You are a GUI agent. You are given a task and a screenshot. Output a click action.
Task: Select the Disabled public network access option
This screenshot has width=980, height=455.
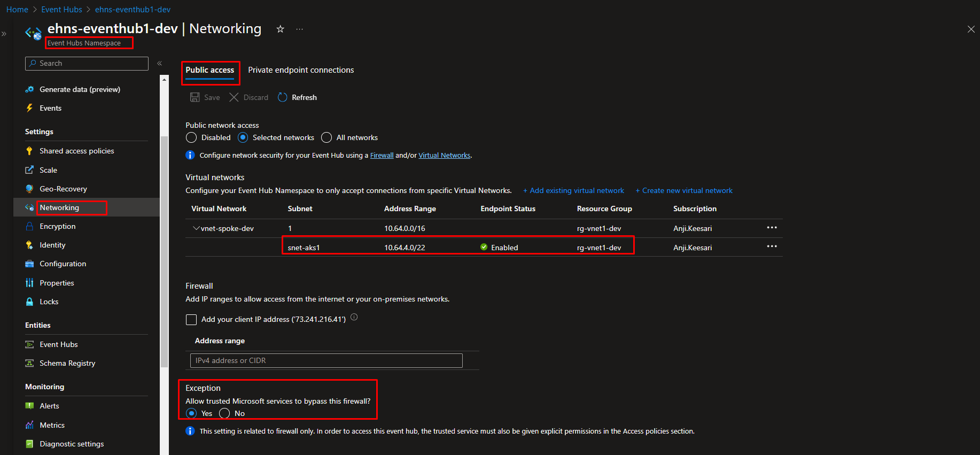tap(191, 137)
